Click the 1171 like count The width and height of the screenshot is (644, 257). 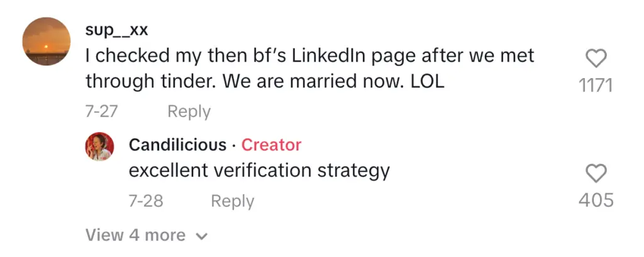(x=596, y=84)
